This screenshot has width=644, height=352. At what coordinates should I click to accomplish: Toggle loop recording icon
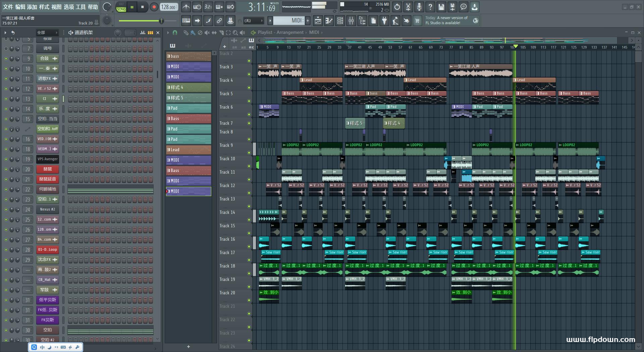[x=230, y=7]
